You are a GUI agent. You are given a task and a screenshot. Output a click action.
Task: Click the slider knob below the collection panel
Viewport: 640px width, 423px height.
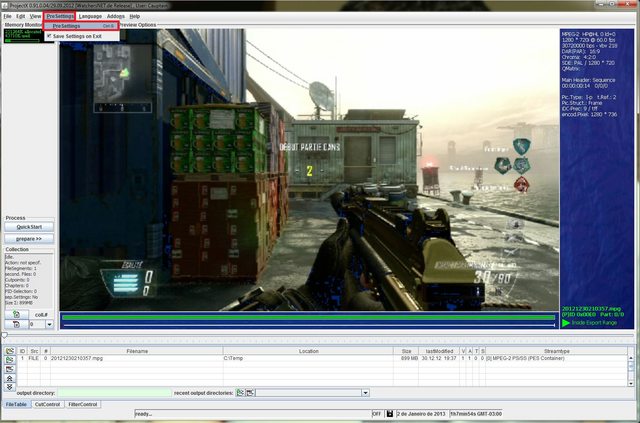(x=4, y=335)
